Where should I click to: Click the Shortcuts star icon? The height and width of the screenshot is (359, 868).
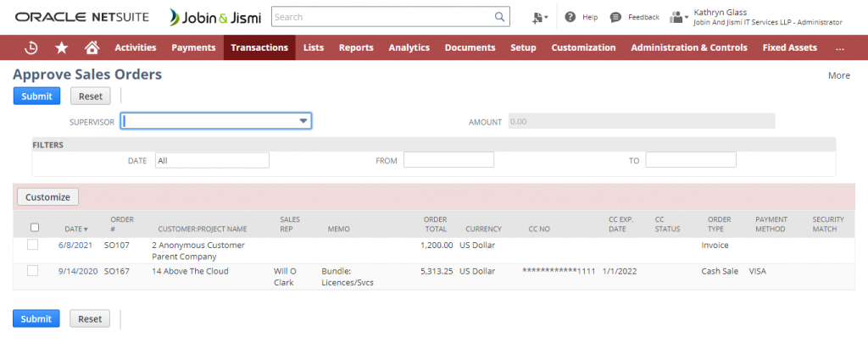click(x=62, y=47)
